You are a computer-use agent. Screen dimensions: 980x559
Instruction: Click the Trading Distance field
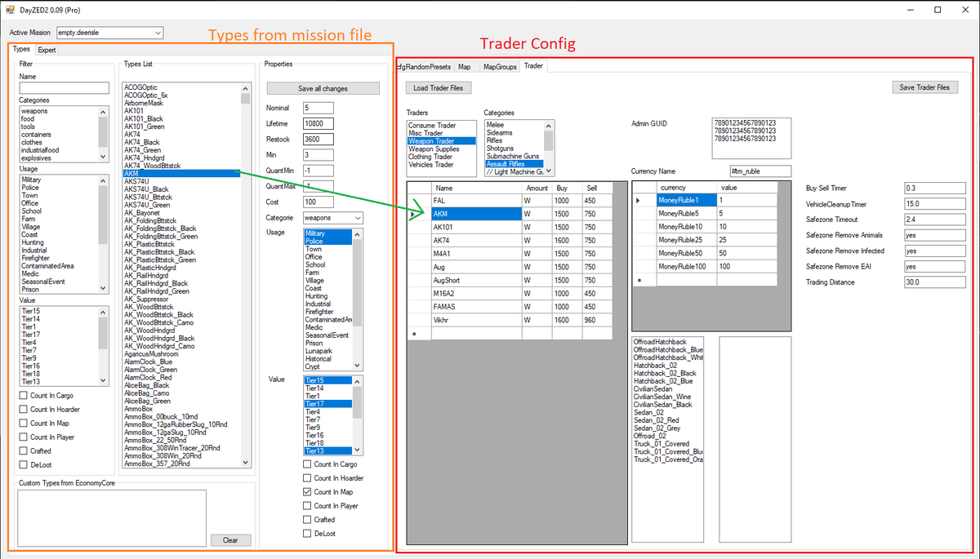935,282
